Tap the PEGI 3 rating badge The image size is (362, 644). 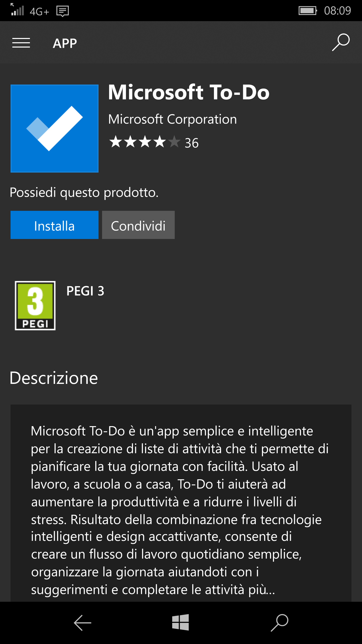click(35, 305)
